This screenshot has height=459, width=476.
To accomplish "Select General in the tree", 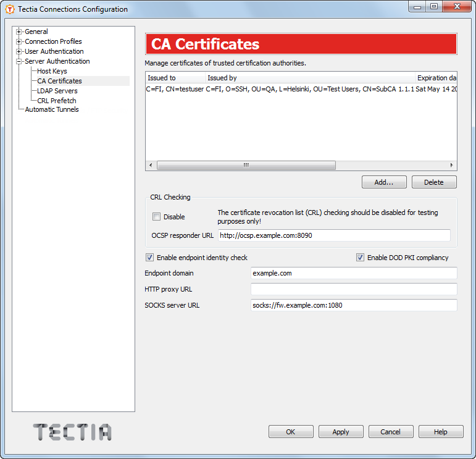I will click(x=36, y=32).
